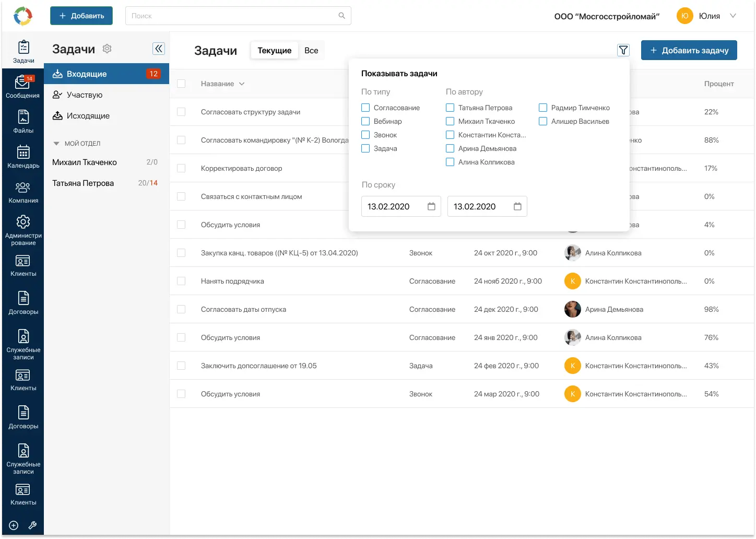Check author Арина Демьянова filter
Viewport: 756px width, 539px height.
[450, 148]
